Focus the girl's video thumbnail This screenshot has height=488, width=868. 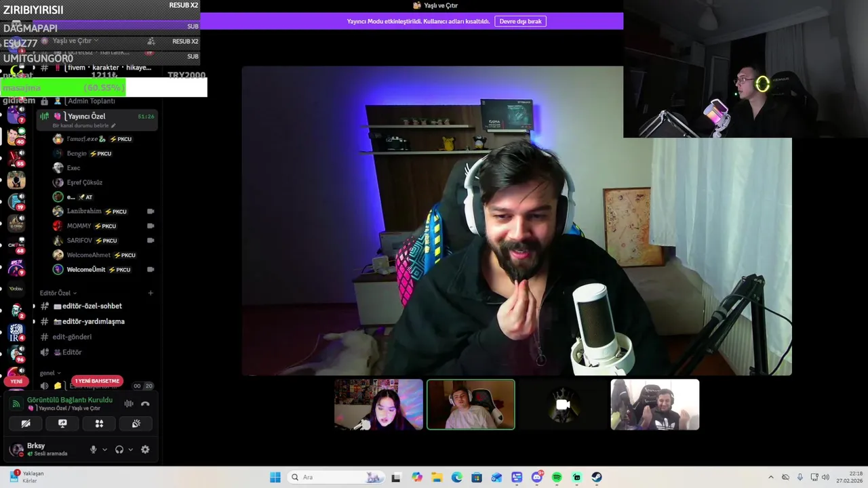pyautogui.click(x=378, y=405)
